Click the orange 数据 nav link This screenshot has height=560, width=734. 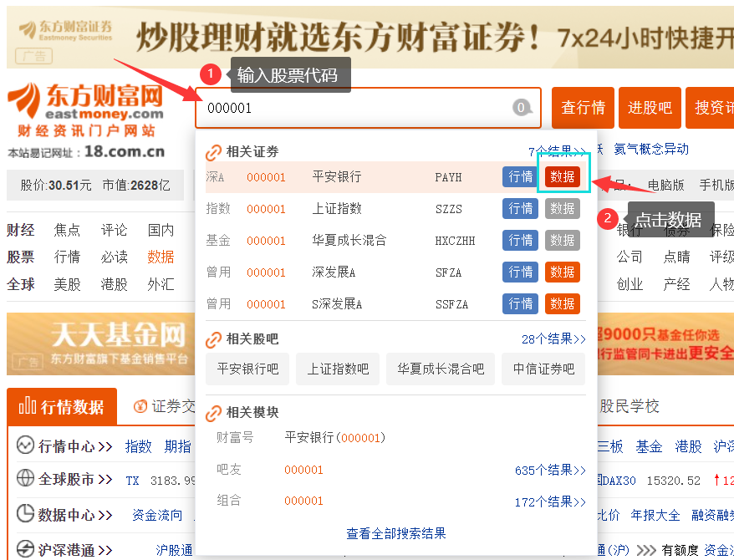pos(161,257)
